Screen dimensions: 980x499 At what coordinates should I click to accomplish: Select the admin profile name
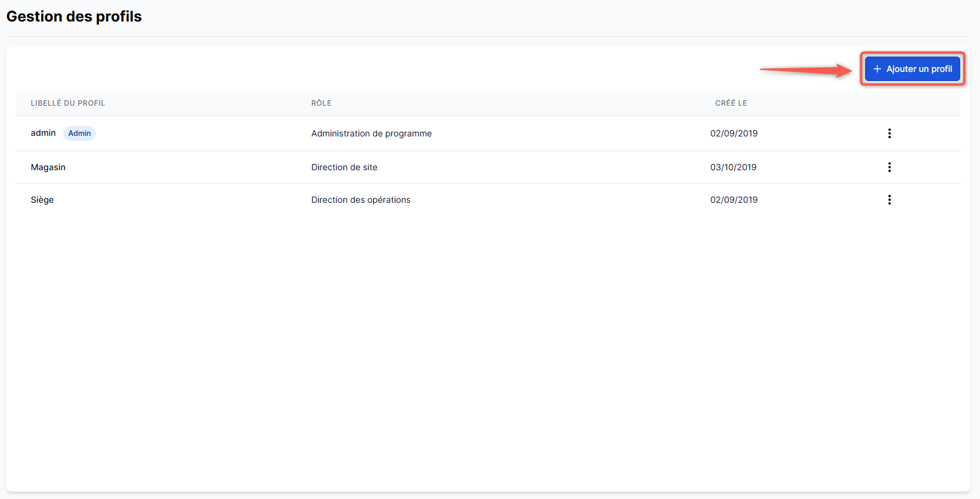43,133
